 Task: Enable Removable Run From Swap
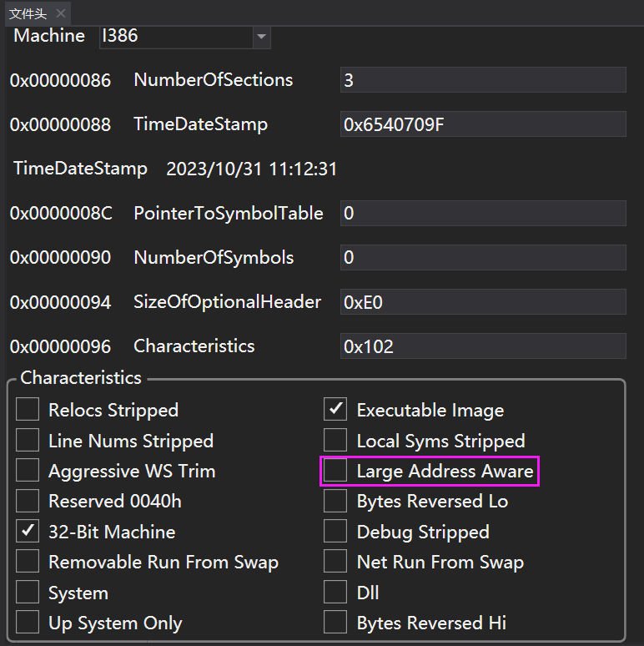click(x=28, y=561)
